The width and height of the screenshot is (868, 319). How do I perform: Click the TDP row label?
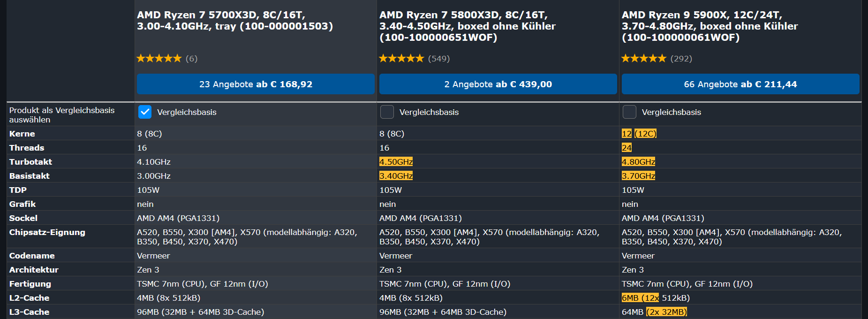coord(18,190)
